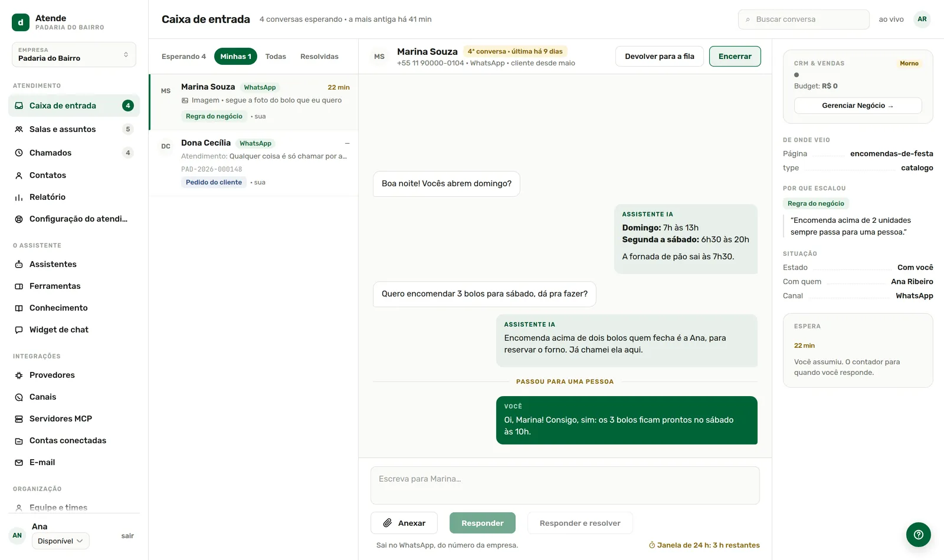The image size is (944, 560).
Task: Click Janela de 24 h: 3 h restantes
Action: [x=704, y=545]
